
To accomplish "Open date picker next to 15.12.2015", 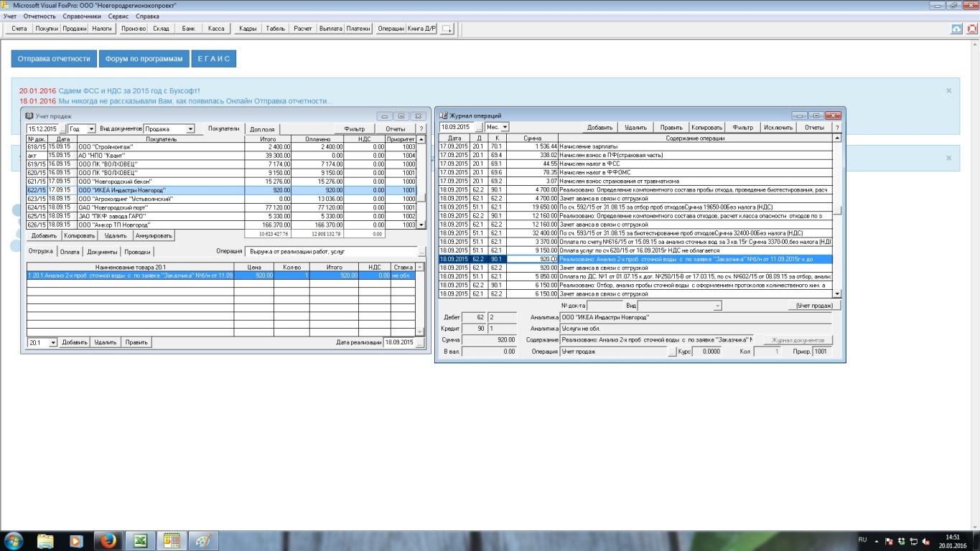I will pos(62,129).
